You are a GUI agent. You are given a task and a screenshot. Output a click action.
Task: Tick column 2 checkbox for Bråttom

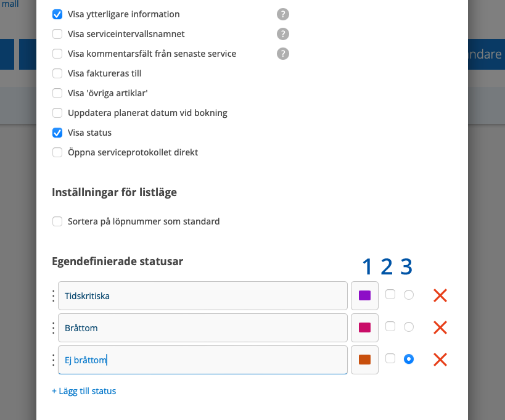click(390, 327)
